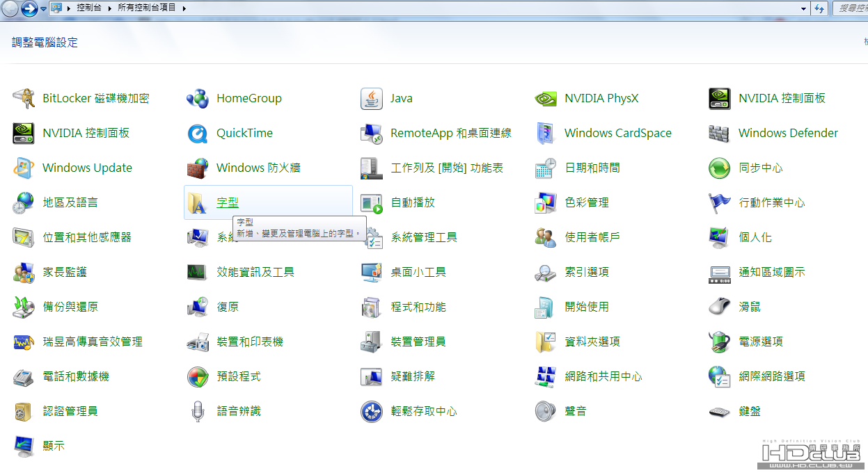Open the 同步中心 green sync icon

[720, 168]
